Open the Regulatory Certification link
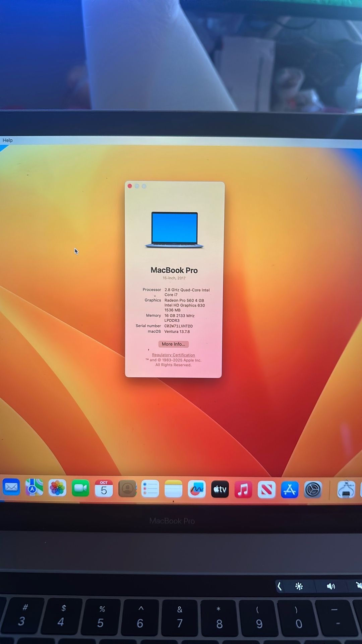362x644 pixels. (173, 355)
